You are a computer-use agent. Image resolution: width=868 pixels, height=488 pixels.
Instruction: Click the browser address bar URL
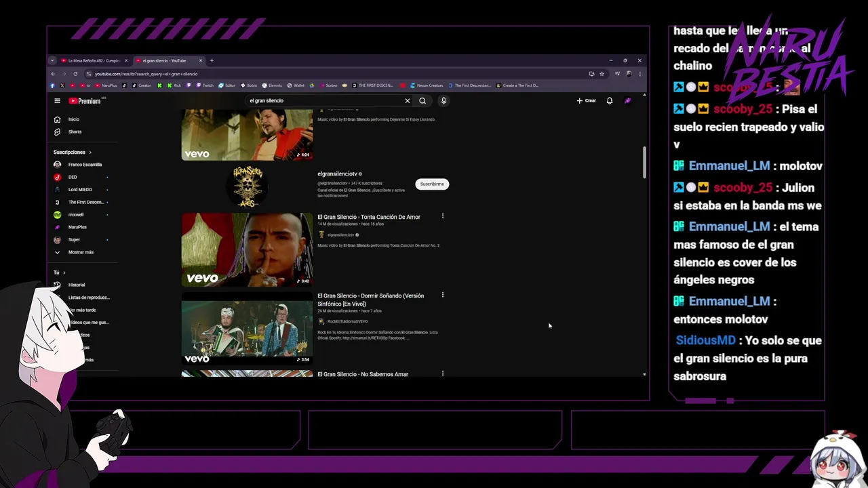[146, 74]
